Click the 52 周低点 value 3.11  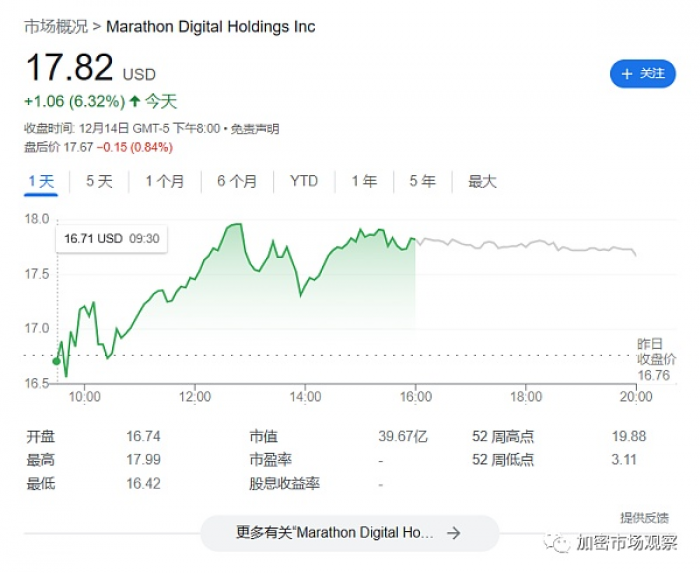click(x=624, y=460)
